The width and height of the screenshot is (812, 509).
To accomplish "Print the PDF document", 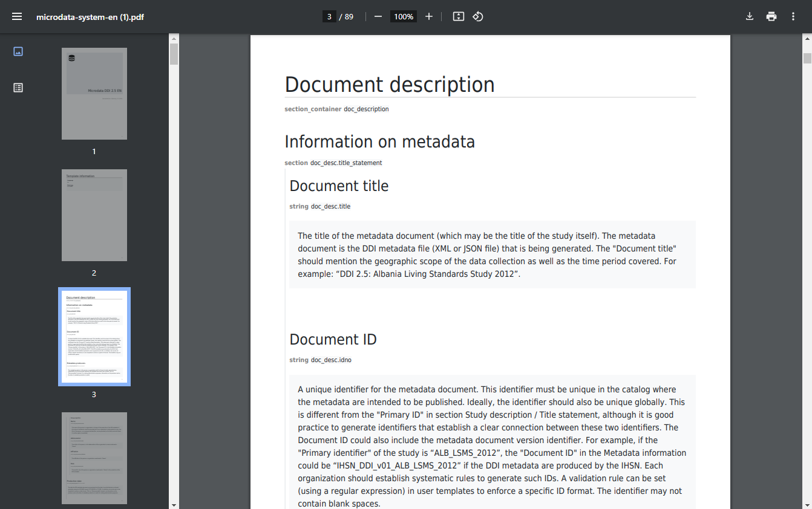I will coord(771,16).
